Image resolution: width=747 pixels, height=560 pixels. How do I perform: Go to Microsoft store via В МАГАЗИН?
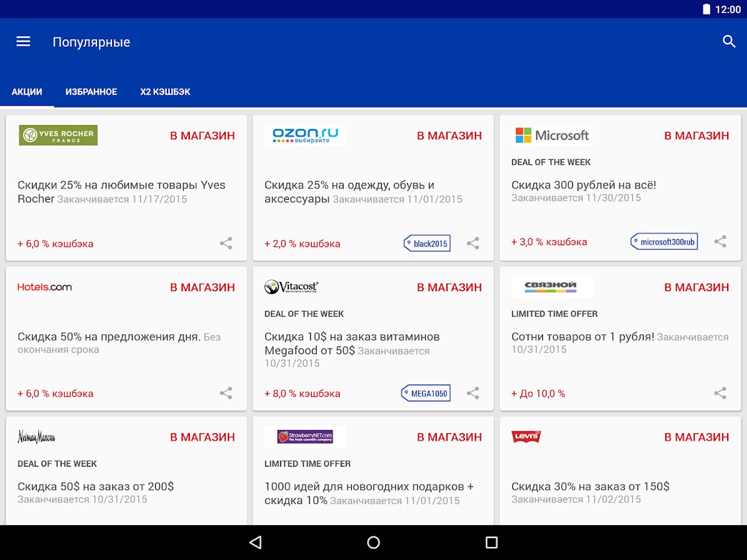point(697,136)
